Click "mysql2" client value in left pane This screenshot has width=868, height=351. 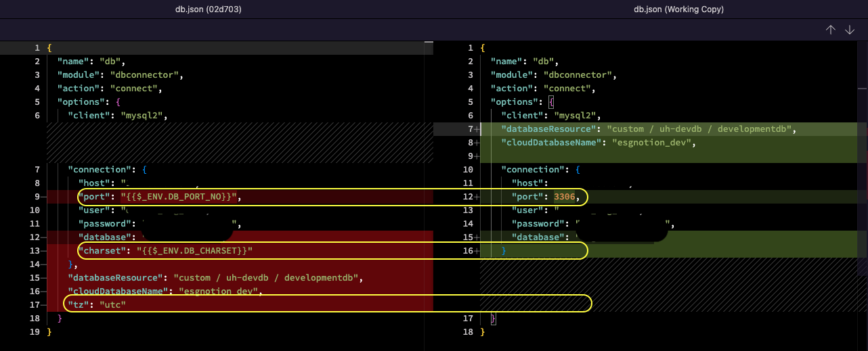pyautogui.click(x=142, y=116)
